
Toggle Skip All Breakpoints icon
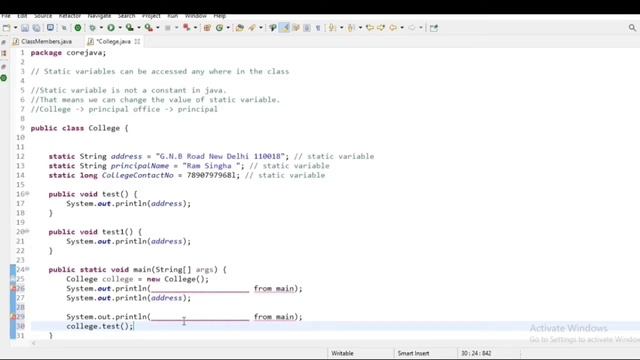(64, 28)
